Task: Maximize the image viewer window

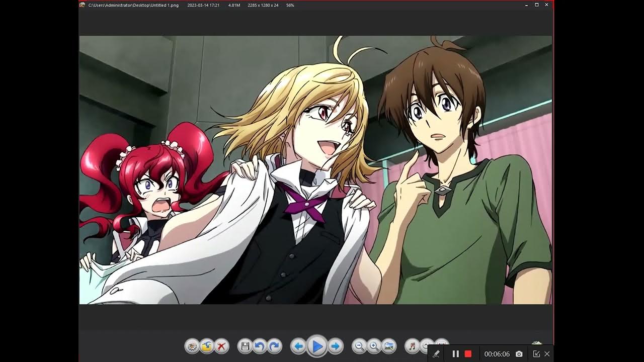Action: pos(536,5)
